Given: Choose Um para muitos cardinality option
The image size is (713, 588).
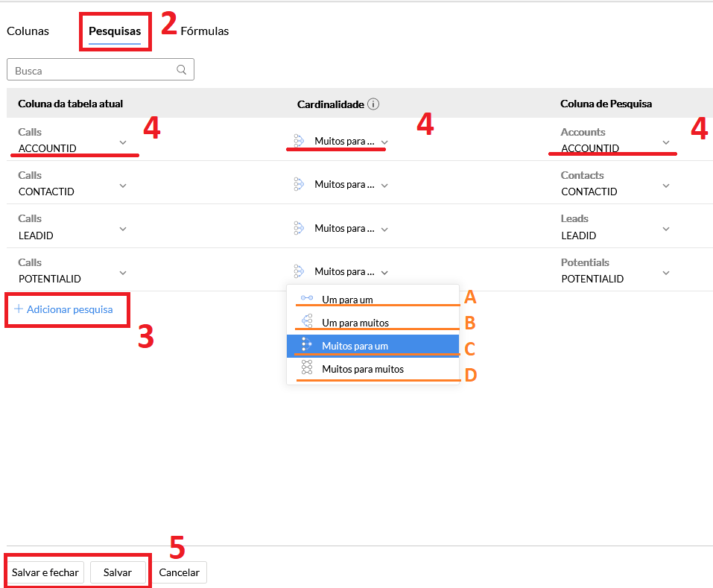Looking at the screenshot, I should [373, 323].
